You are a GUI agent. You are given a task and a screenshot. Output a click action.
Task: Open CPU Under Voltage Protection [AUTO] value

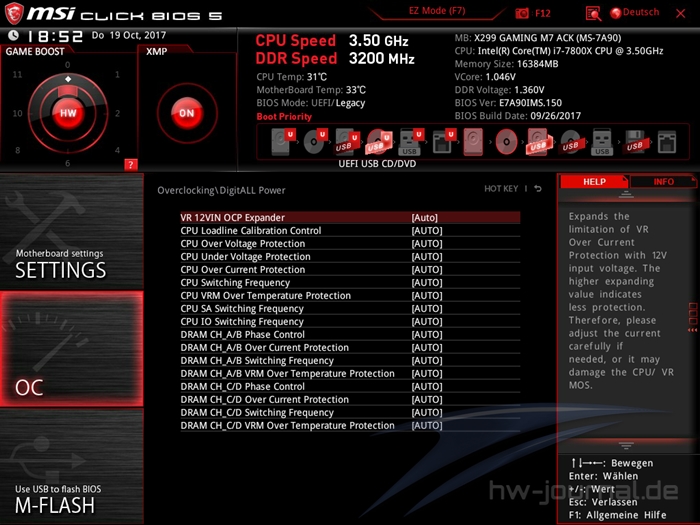pos(427,256)
